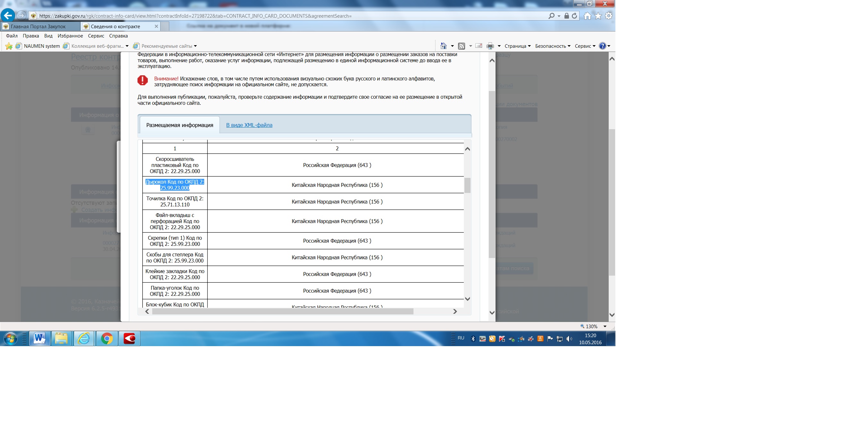Click the Java tray icon
This screenshot has width=868, height=441.
(540, 339)
